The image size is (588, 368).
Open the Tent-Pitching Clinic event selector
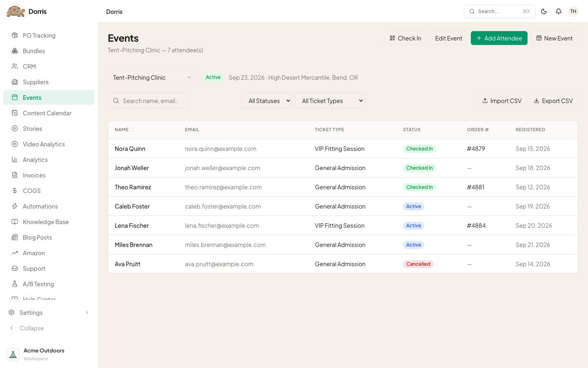pyautogui.click(x=153, y=77)
